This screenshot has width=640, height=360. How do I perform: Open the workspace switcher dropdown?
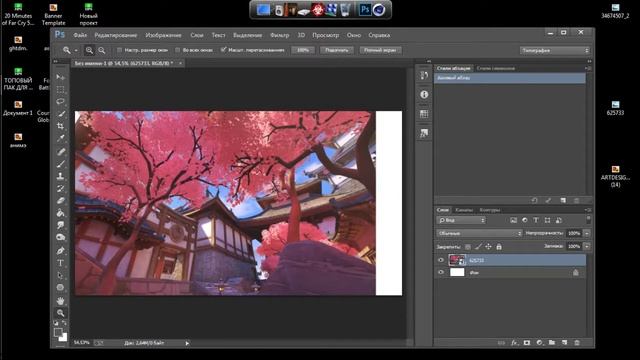point(555,50)
